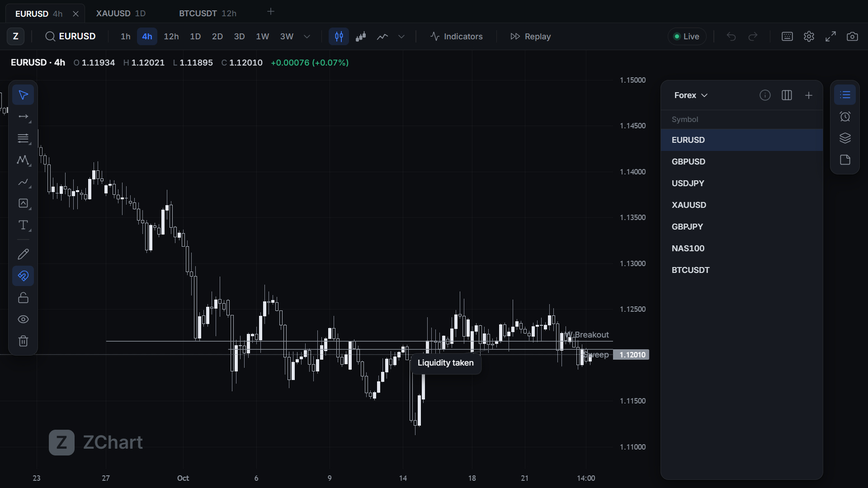Screen dimensions: 868x488
Task: Click the undo arrow
Action: pos(731,37)
